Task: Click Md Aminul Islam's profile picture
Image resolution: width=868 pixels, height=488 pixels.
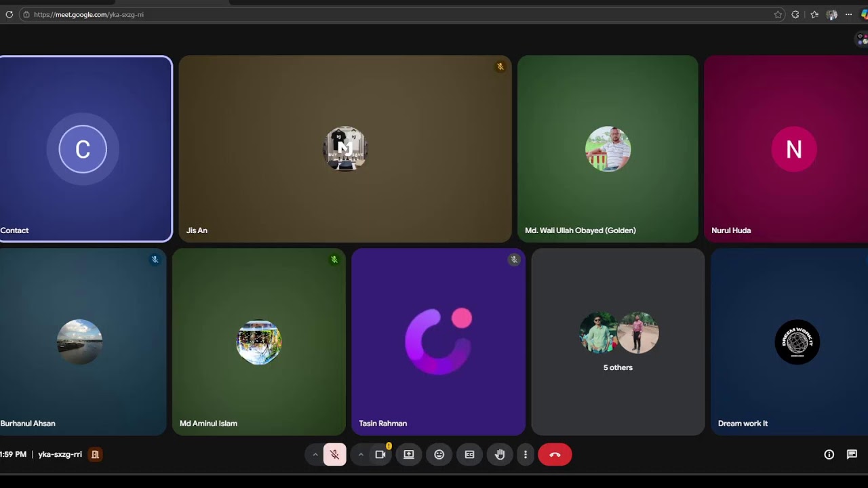Action: 258,342
